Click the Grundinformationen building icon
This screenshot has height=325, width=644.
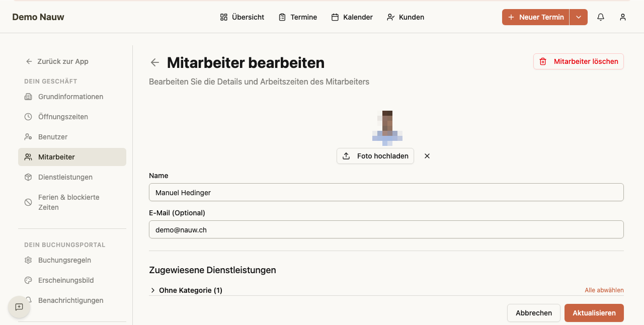pos(28,97)
